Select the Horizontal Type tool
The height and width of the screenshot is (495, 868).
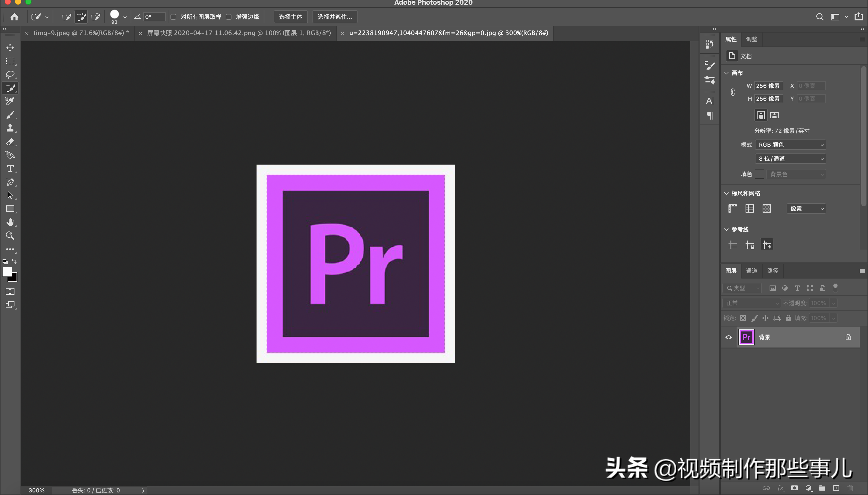coord(10,169)
